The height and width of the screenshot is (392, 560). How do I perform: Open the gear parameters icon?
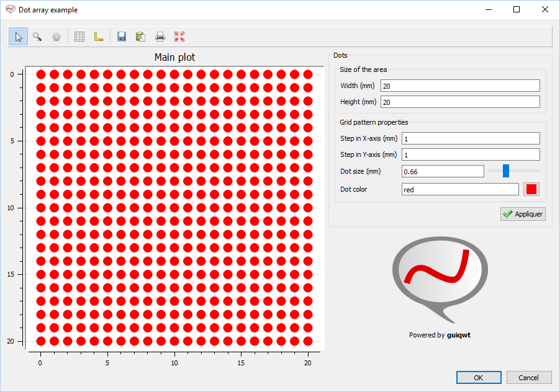click(x=56, y=37)
